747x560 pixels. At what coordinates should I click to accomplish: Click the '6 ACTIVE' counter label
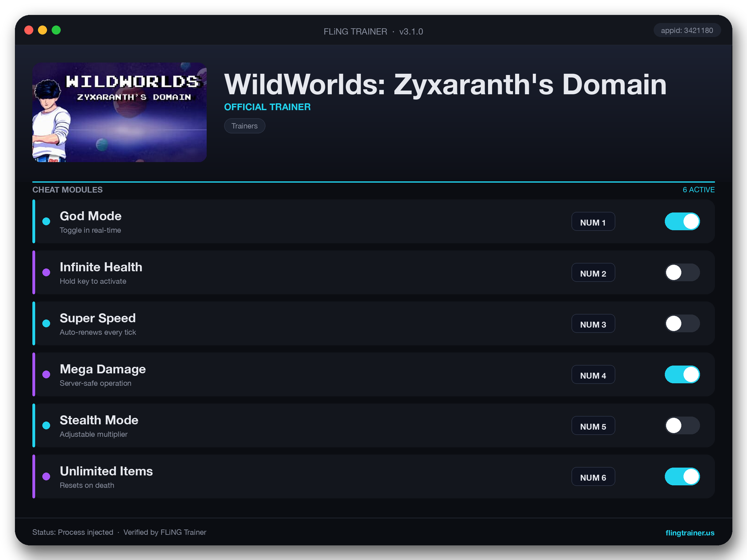pyautogui.click(x=698, y=190)
